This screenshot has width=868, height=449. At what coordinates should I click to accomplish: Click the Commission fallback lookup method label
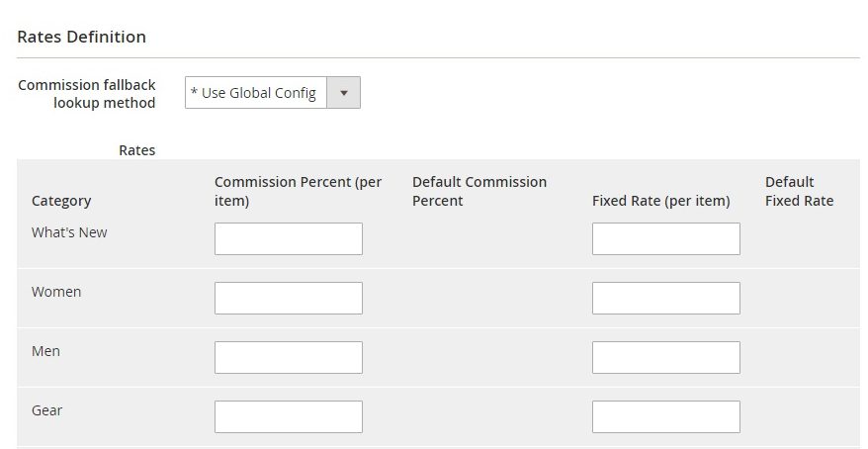pyautogui.click(x=87, y=94)
